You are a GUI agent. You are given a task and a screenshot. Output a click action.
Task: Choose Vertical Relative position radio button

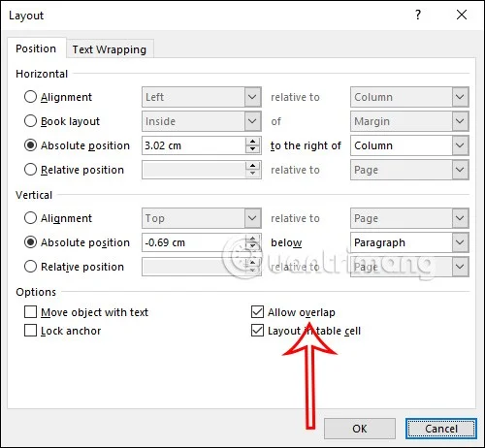30,267
